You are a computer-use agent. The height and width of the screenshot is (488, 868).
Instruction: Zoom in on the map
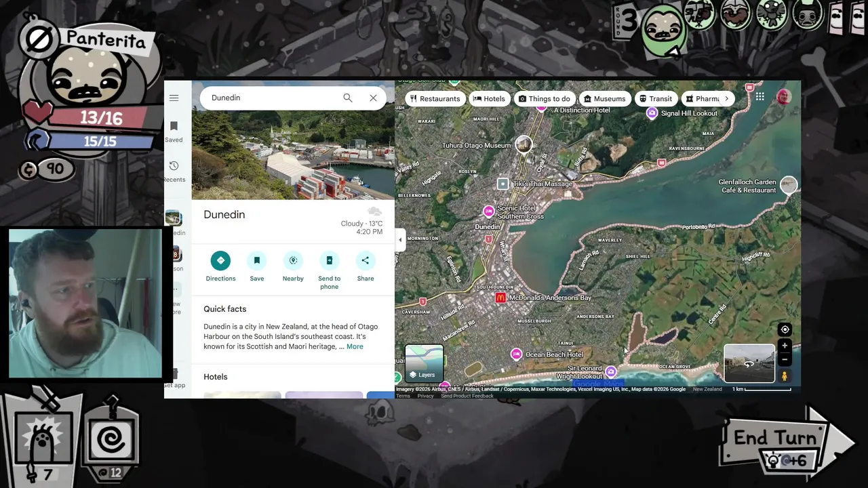tap(785, 346)
